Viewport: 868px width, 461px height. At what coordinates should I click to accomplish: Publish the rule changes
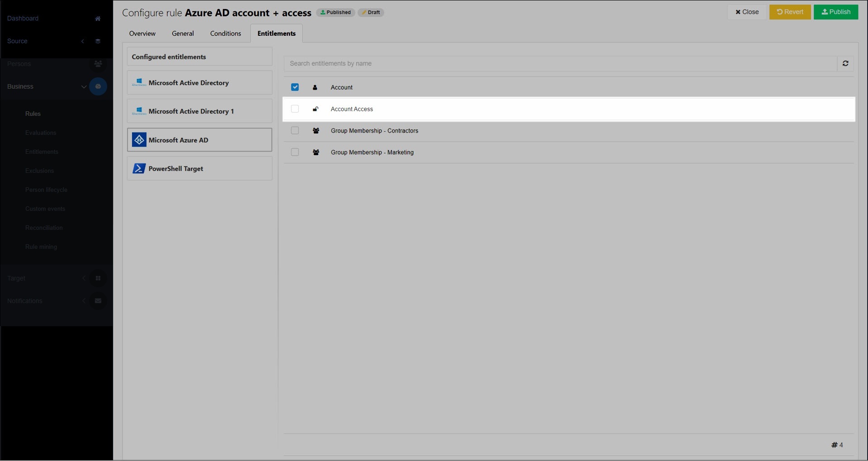pyautogui.click(x=835, y=12)
